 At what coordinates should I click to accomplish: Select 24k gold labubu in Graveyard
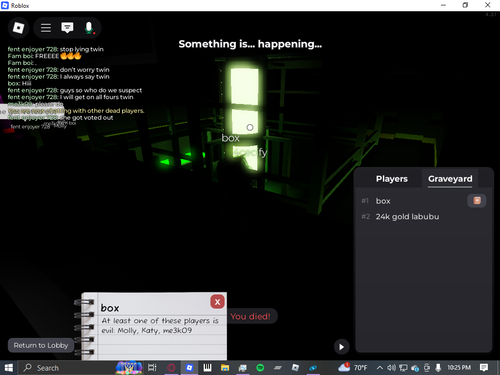pyautogui.click(x=407, y=217)
